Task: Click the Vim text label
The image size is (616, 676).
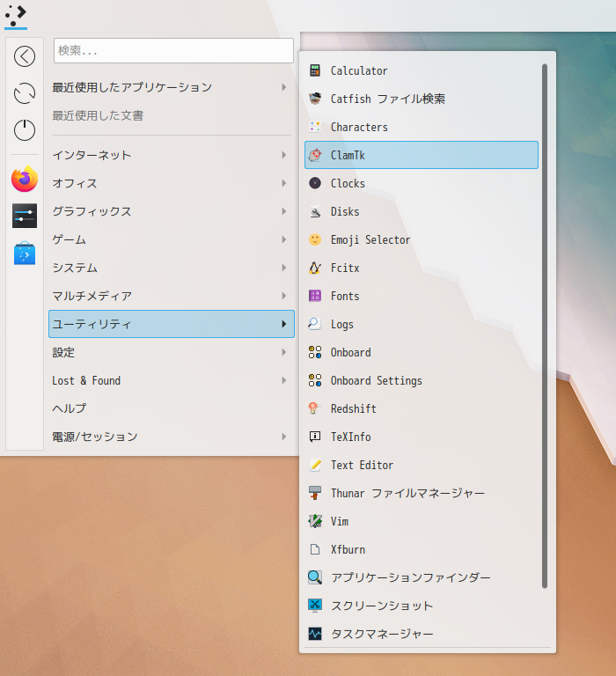Action: (340, 521)
